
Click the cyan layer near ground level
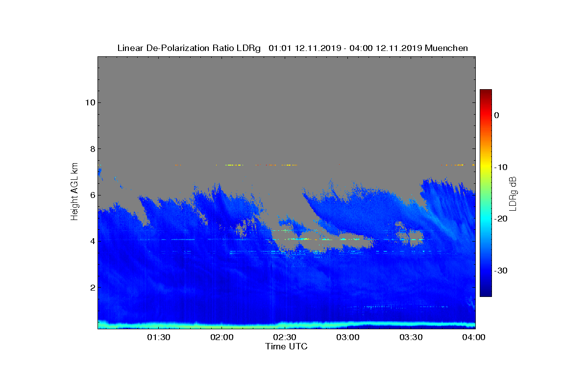coord(287,324)
